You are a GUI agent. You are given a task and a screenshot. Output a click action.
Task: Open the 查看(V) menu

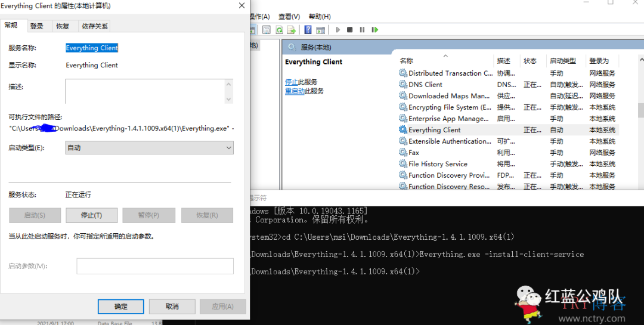tap(289, 17)
